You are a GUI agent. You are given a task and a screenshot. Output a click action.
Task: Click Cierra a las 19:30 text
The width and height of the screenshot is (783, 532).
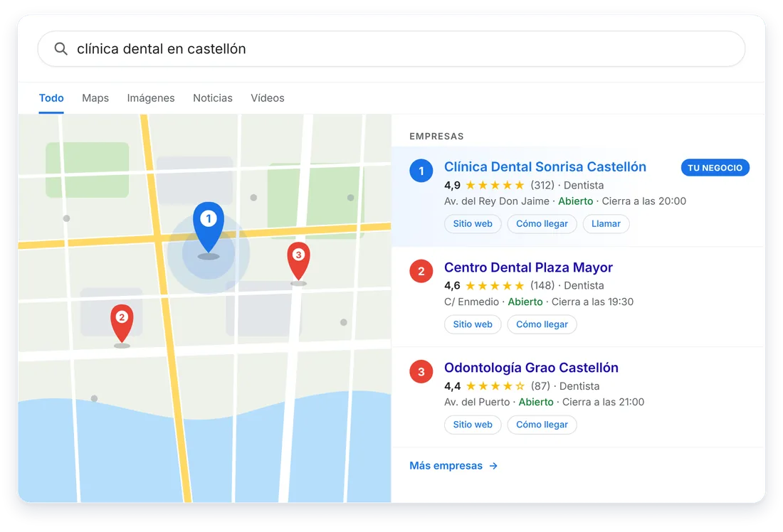coord(592,302)
